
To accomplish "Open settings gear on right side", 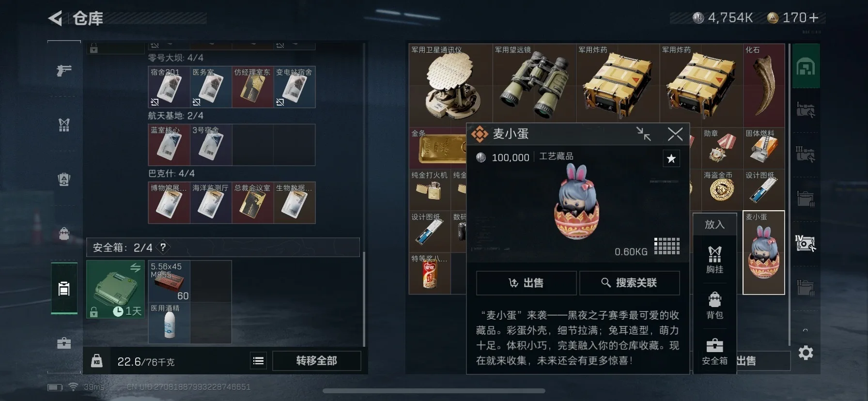I will (806, 353).
